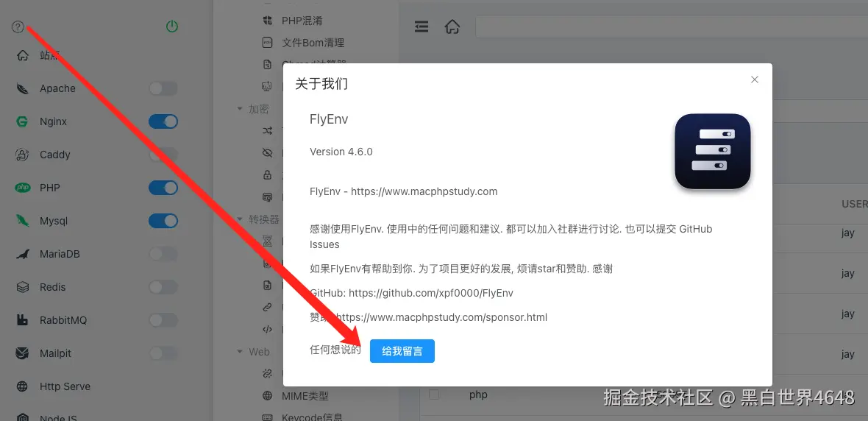Select the Mailpit icon

click(22, 353)
